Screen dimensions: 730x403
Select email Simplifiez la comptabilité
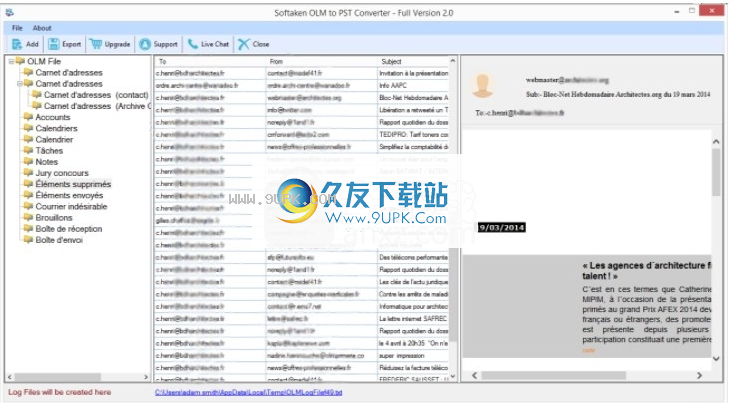coord(302,147)
